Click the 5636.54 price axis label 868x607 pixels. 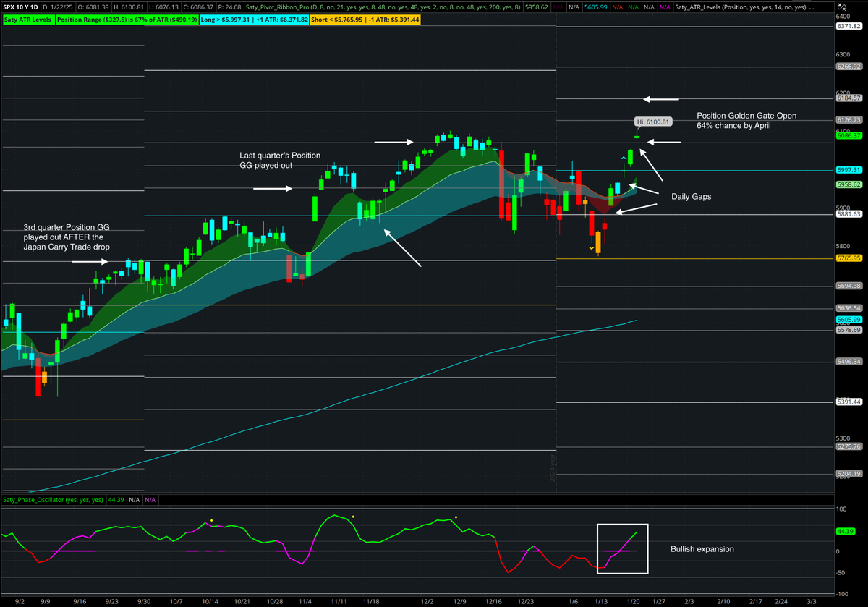(848, 308)
